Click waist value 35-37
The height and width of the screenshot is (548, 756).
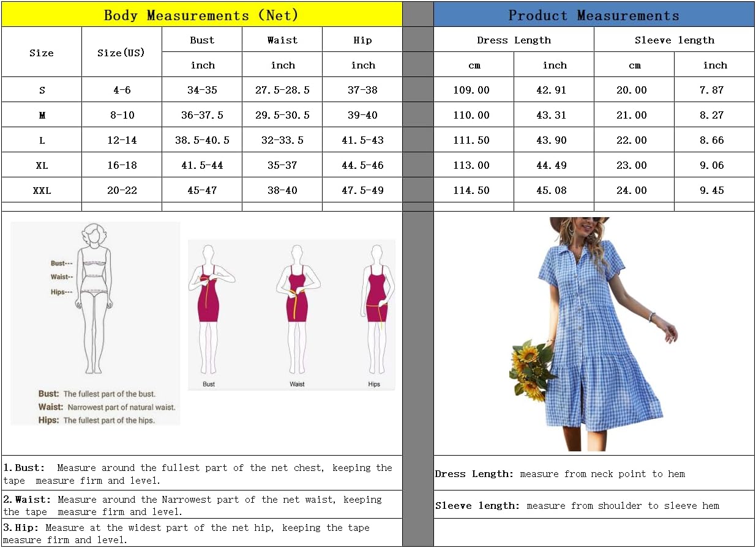[x=282, y=165]
